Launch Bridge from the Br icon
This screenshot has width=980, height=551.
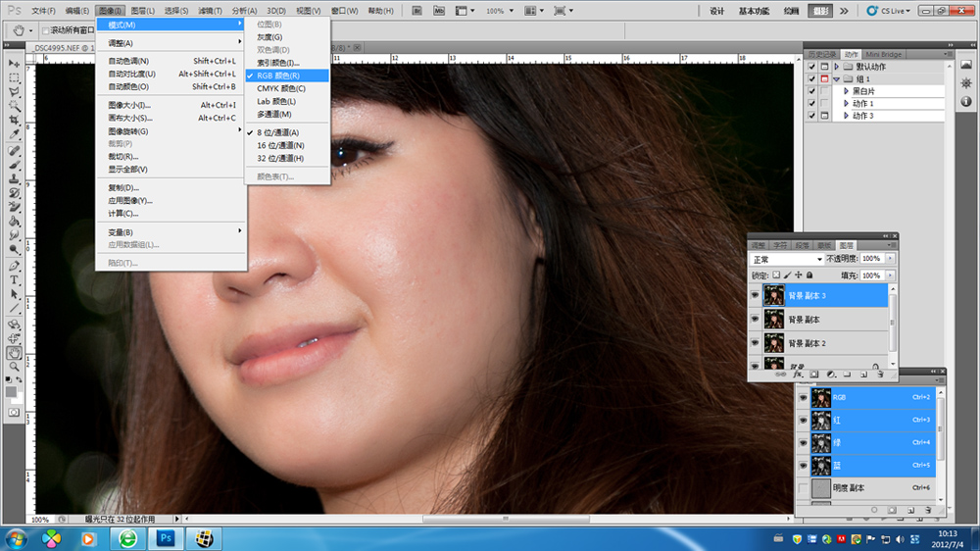tap(416, 11)
